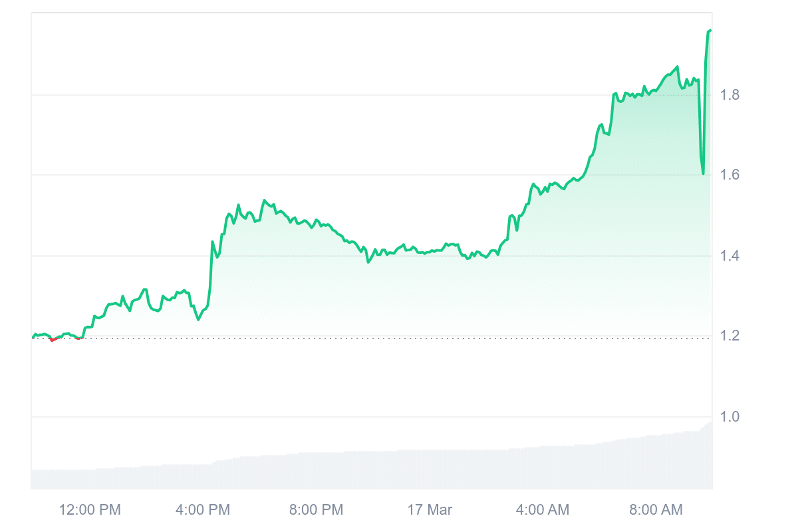Click the tallest volume bar at the right edge
The height and width of the screenshot is (532, 798).
(x=710, y=456)
